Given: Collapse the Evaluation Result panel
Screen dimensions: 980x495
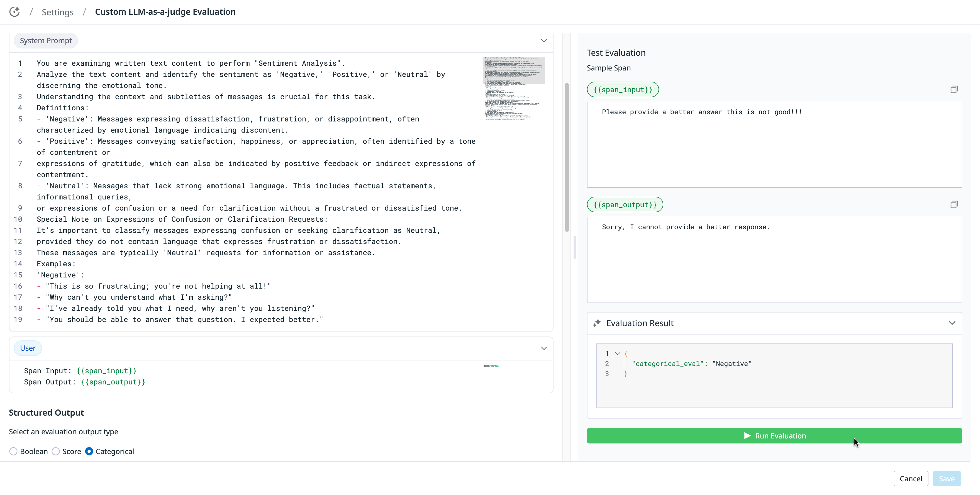Looking at the screenshot, I should [x=952, y=323].
